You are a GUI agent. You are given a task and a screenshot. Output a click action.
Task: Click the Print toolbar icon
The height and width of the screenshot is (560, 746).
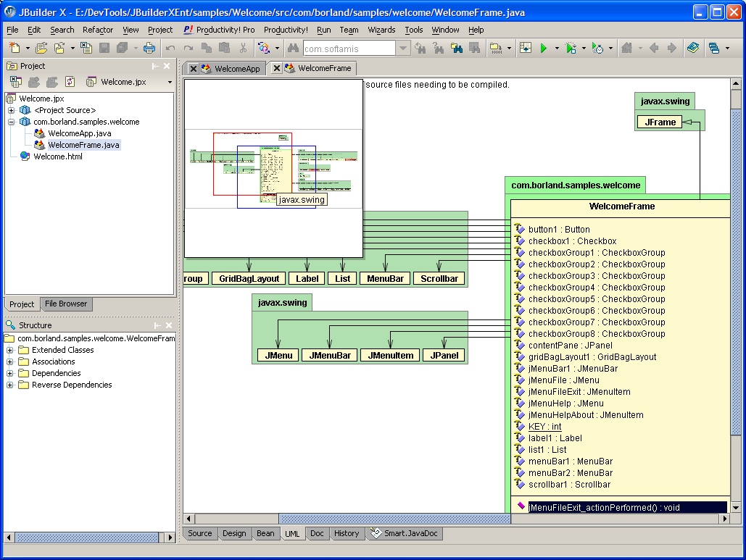coord(149,48)
